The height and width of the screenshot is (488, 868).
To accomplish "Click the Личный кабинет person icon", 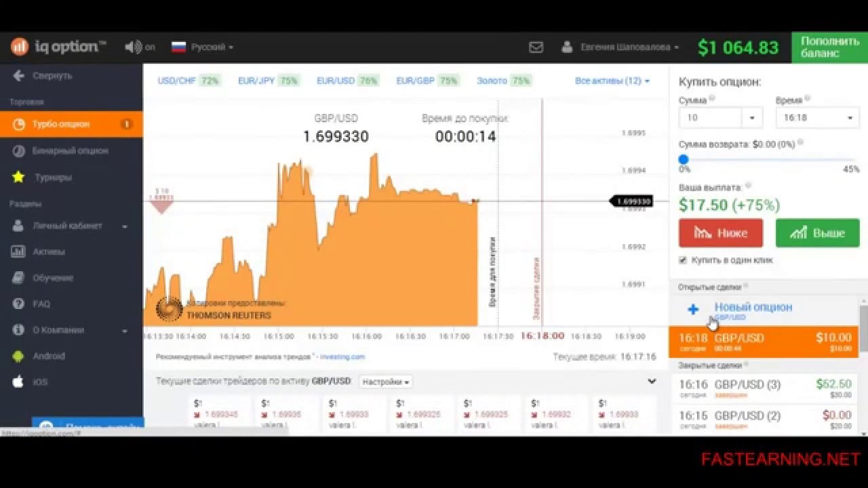I will coord(19,226).
